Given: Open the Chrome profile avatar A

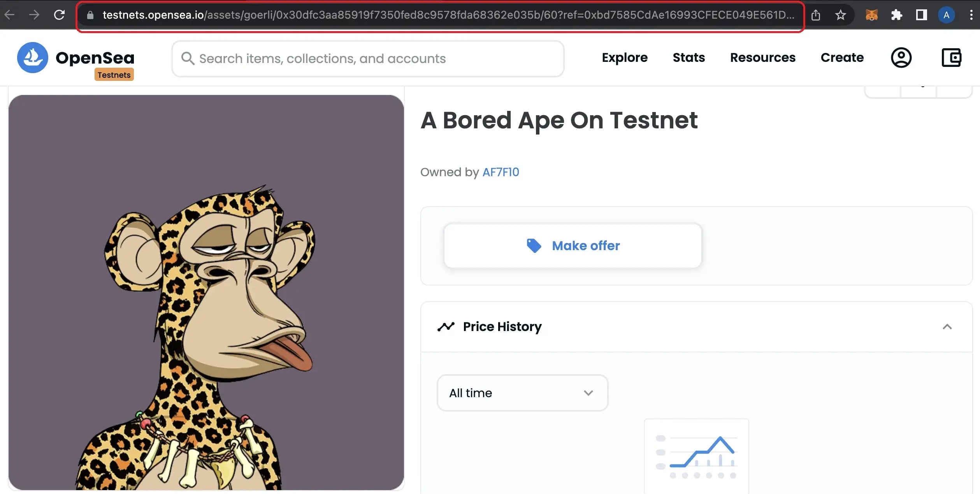Looking at the screenshot, I should tap(947, 15).
